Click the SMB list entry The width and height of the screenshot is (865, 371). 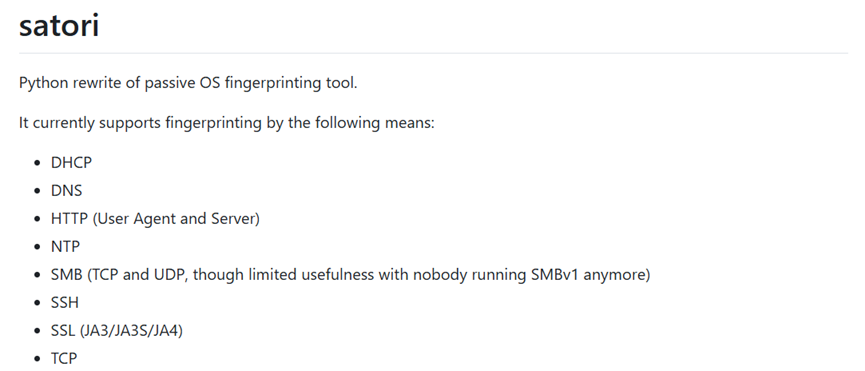click(350, 275)
